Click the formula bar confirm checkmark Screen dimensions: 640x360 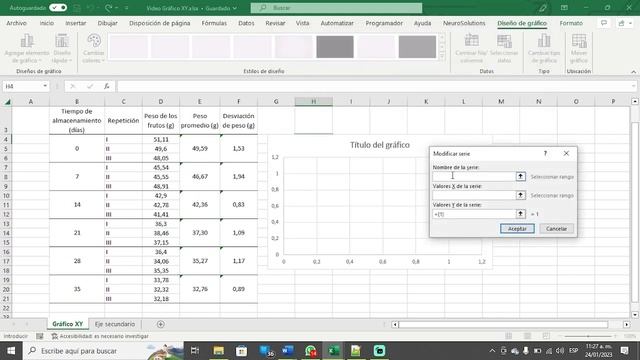[x=90, y=86]
